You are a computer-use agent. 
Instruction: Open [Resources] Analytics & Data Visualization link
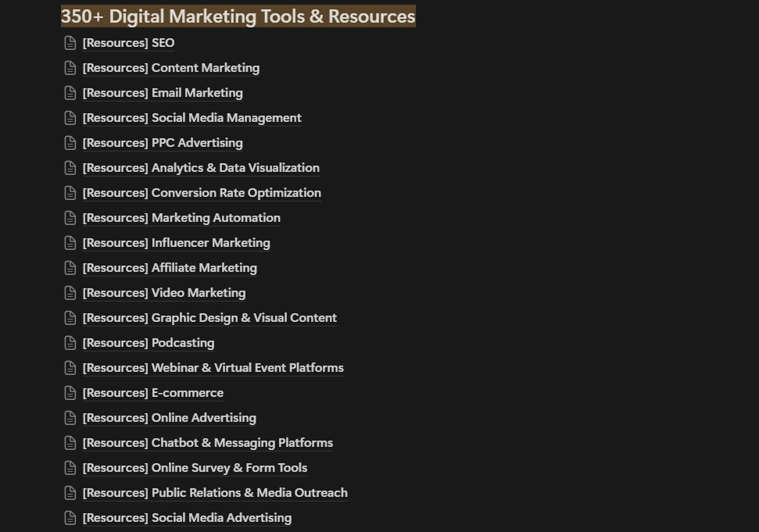201,168
